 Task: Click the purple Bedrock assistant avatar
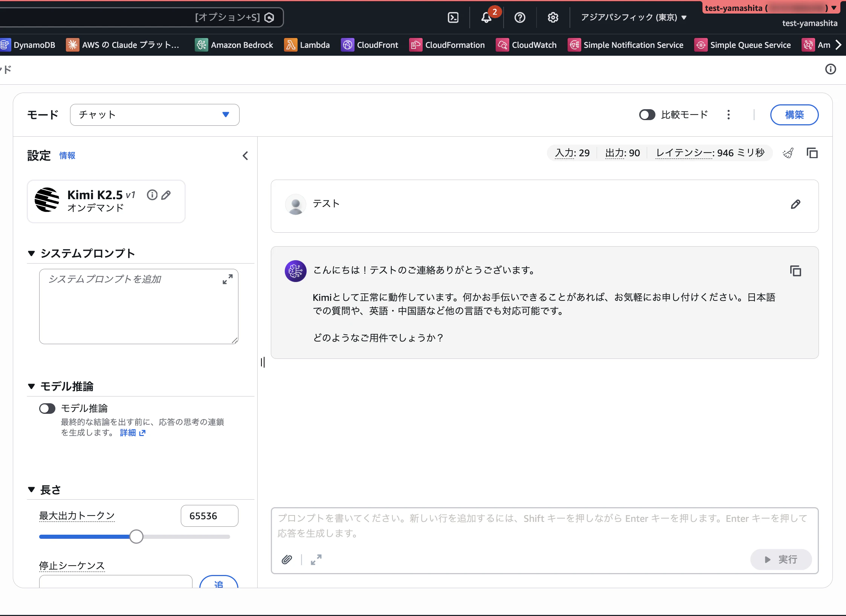coord(296,271)
